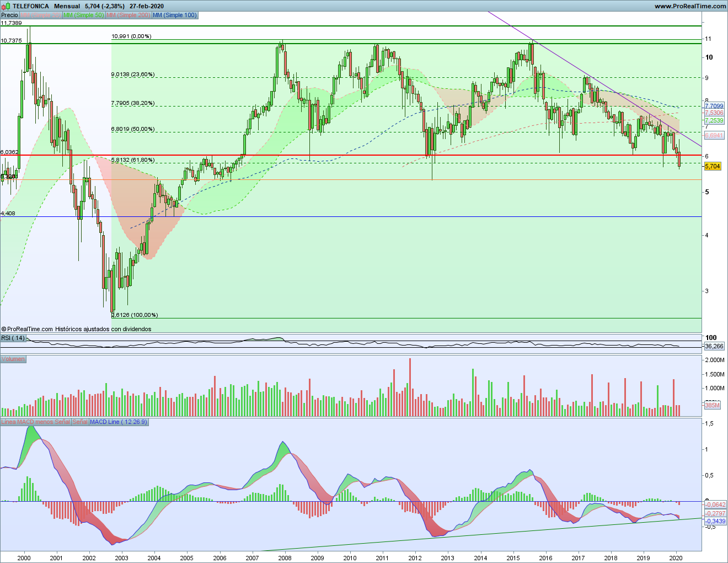Click the 11,7389 horizontal line label
Image resolution: width=728 pixels, height=563 pixels.
click(x=11, y=23)
